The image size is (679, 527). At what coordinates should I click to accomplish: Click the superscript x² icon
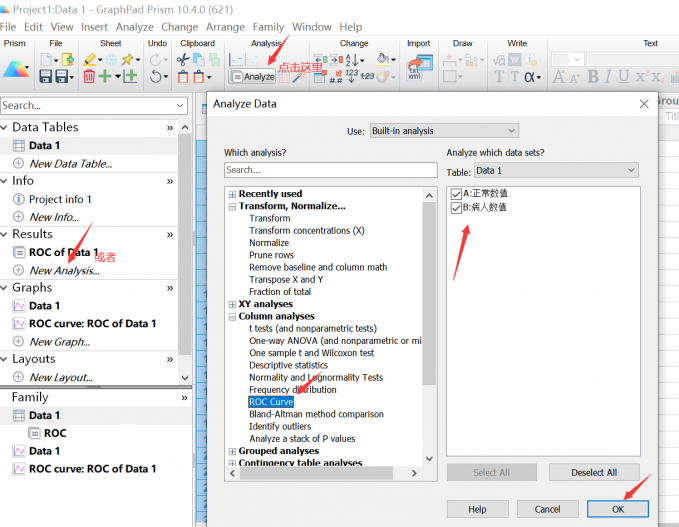(640, 76)
